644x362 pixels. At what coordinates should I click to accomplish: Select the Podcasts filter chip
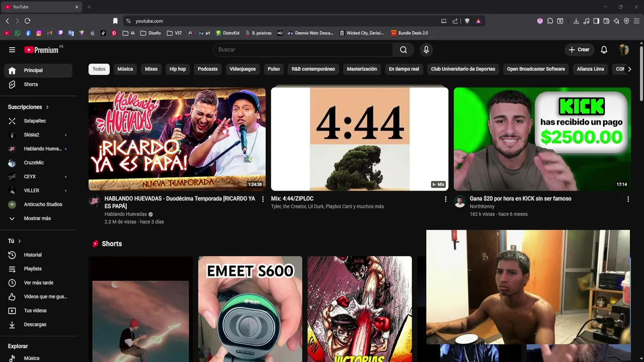point(208,69)
